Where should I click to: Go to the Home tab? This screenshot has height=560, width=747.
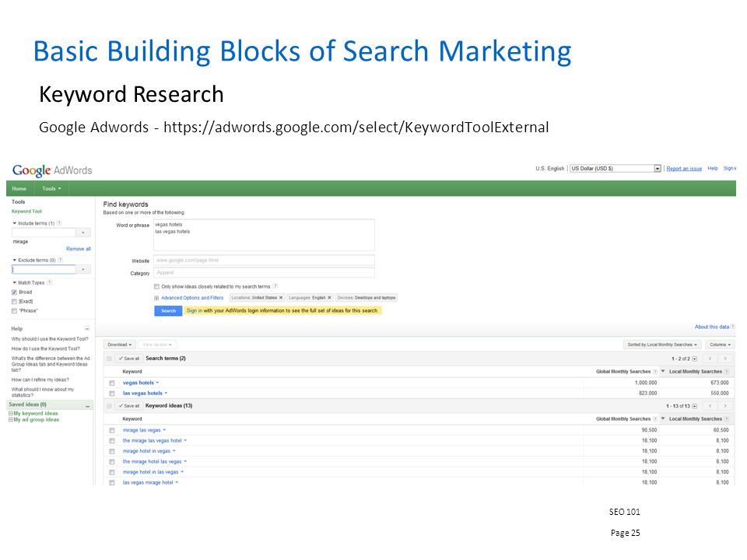tap(19, 188)
